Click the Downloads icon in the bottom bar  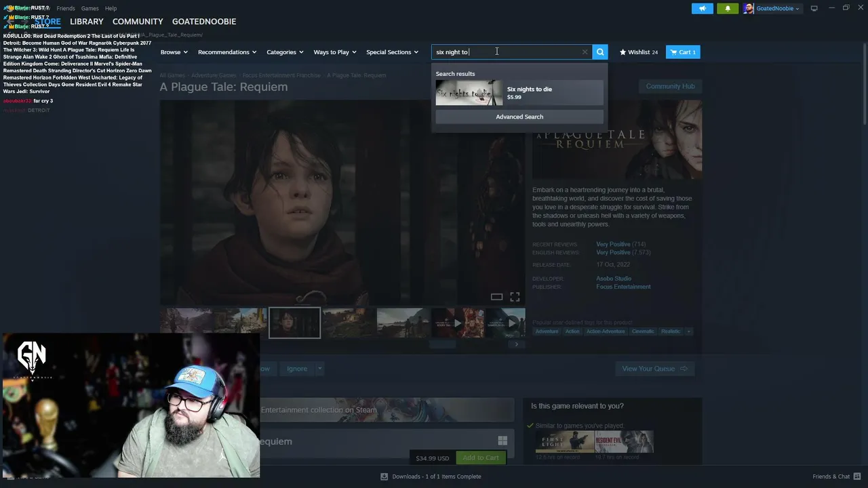click(384, 476)
